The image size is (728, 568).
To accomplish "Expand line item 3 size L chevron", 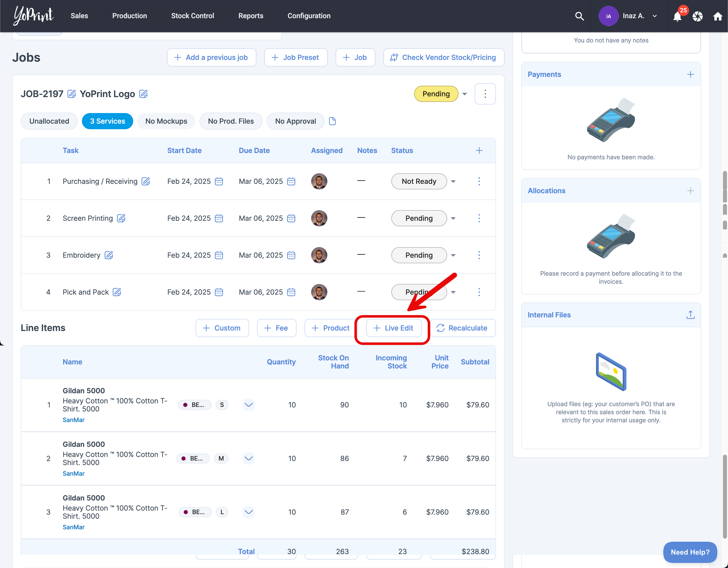I will tap(249, 512).
